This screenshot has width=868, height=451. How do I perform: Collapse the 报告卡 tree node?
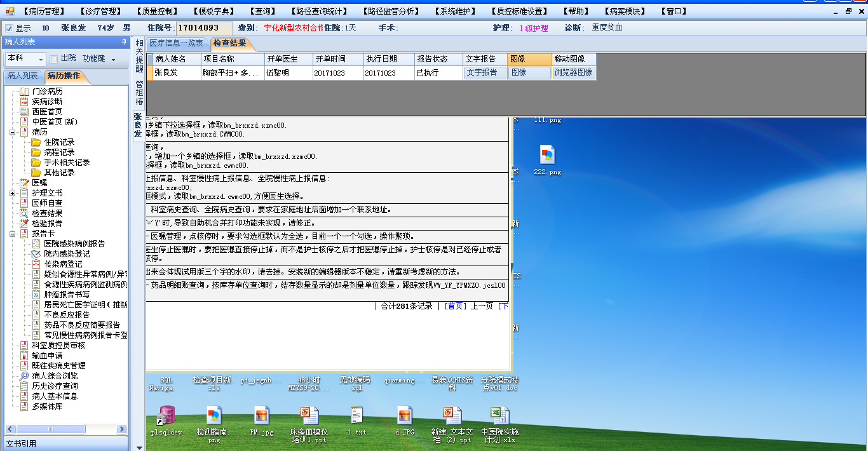pyautogui.click(x=12, y=234)
